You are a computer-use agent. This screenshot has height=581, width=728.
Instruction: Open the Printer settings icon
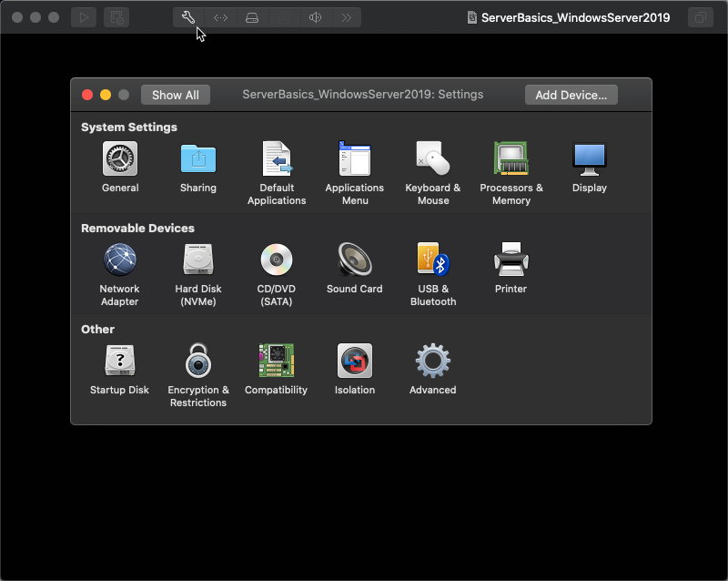(x=511, y=260)
